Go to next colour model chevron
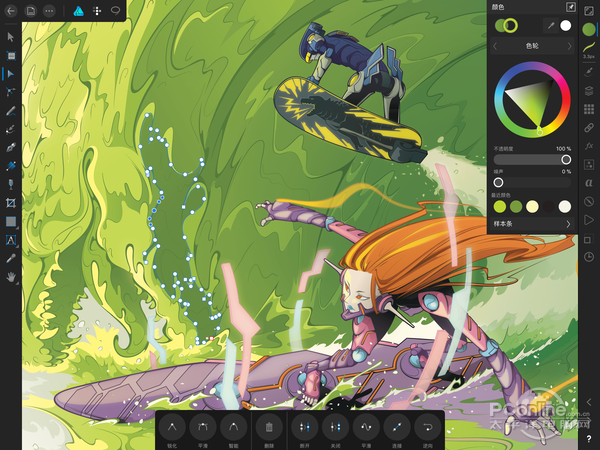The height and width of the screenshot is (450, 600). click(x=569, y=46)
